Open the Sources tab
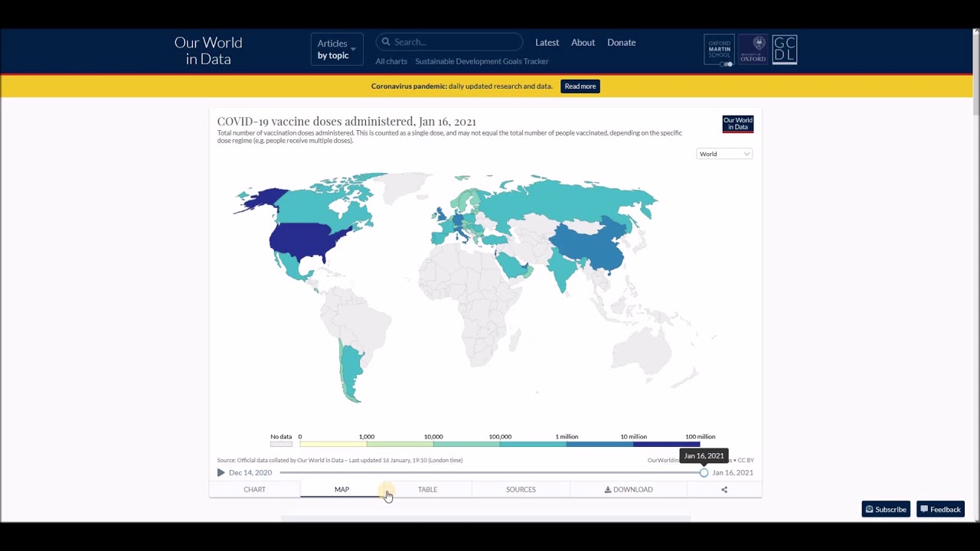The height and width of the screenshot is (551, 980). [521, 490]
